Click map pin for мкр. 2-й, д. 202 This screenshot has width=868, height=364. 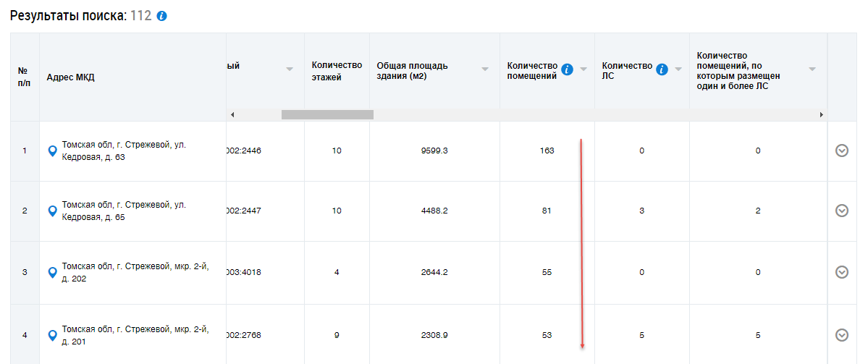52,273
